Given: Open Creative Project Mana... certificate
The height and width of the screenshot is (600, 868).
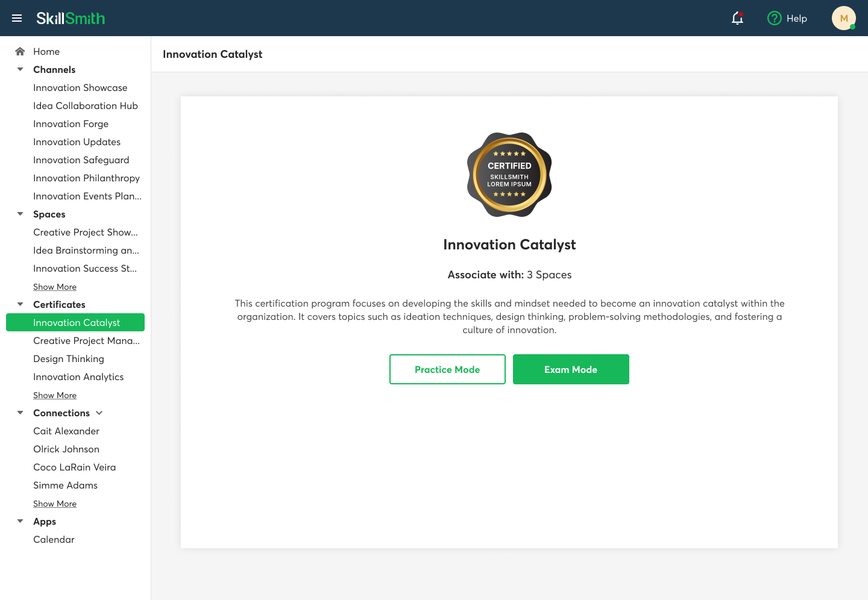Looking at the screenshot, I should click(x=86, y=340).
